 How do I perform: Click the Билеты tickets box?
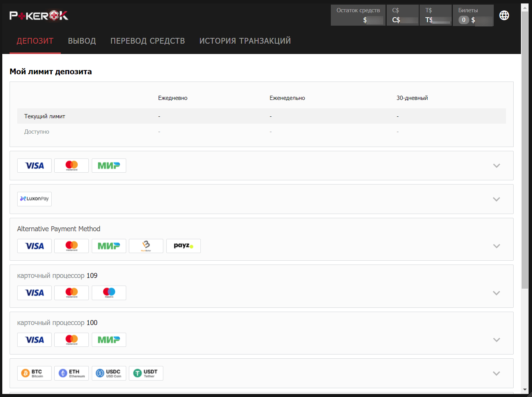(x=473, y=15)
